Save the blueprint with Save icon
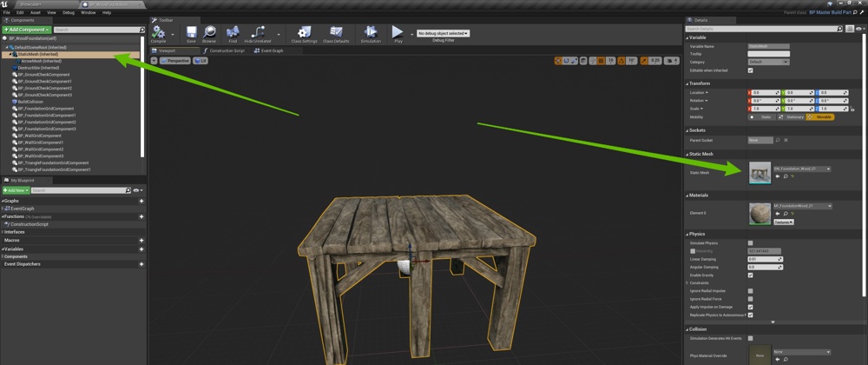Screen dimensions: 868x365 click(x=190, y=34)
